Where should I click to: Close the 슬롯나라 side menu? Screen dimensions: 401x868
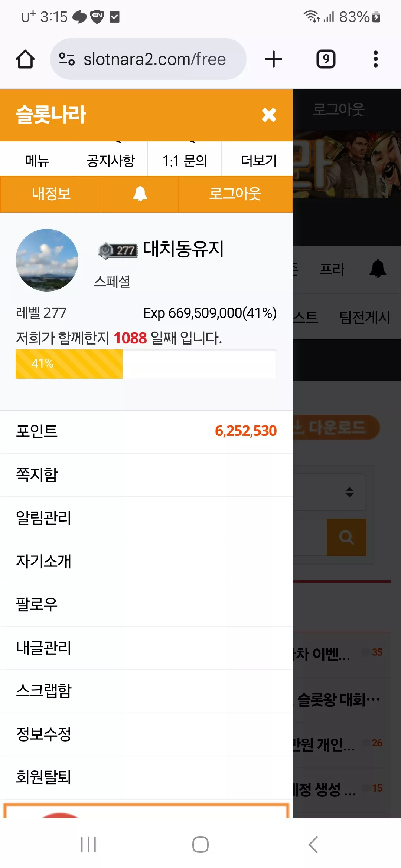click(269, 115)
